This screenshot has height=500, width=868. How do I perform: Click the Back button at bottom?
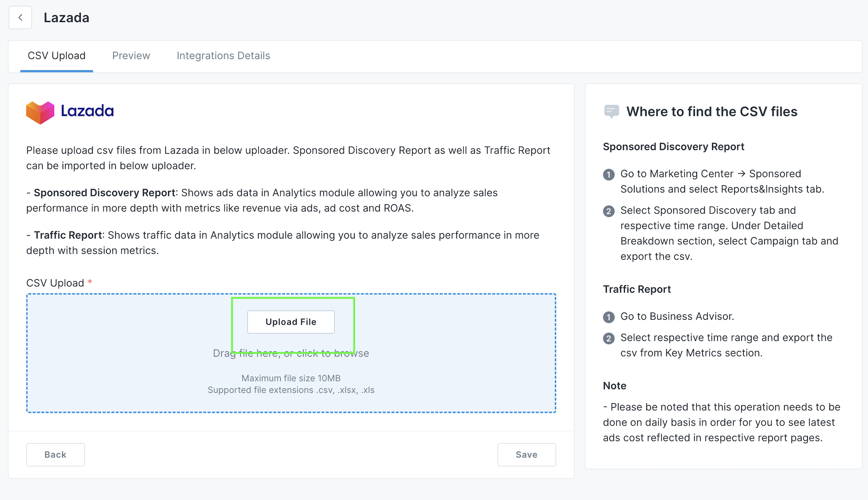tap(55, 454)
